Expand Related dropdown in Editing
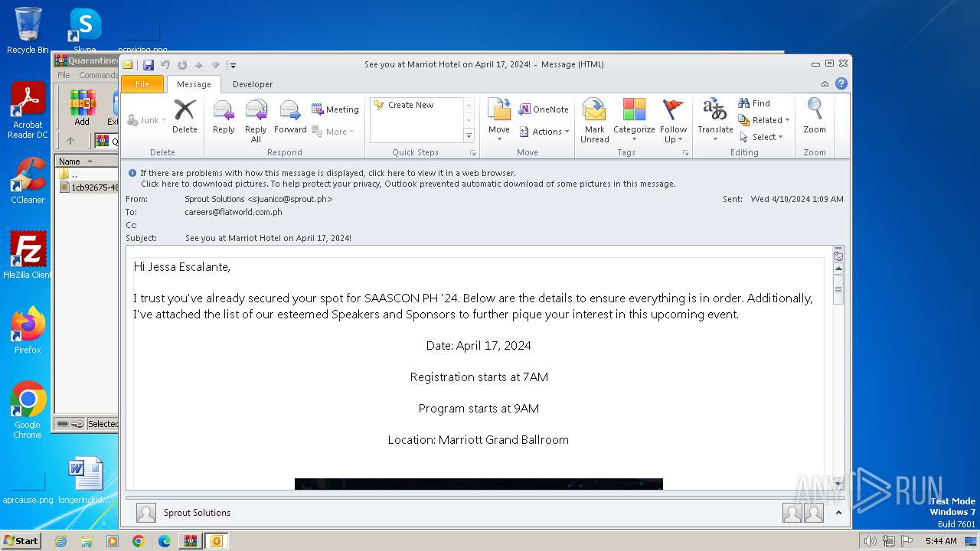980x551 pixels. tap(764, 120)
